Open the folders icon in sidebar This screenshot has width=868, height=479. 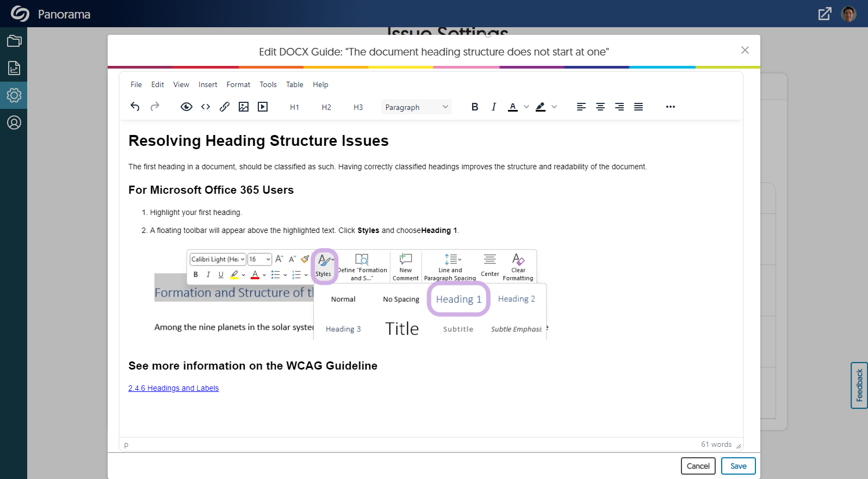14,41
